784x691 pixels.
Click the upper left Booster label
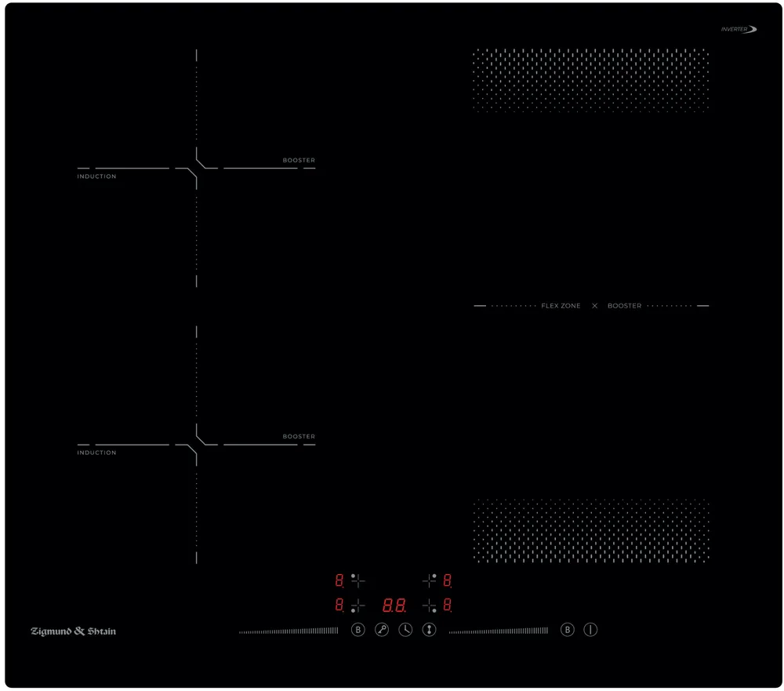click(x=299, y=161)
